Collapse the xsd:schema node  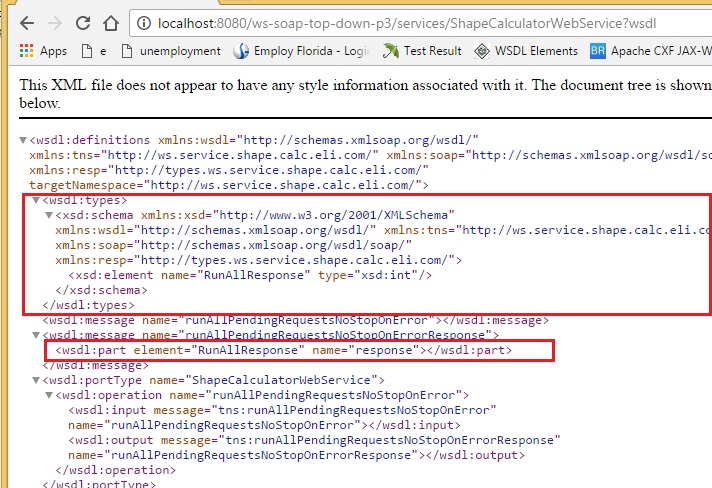tap(49, 215)
